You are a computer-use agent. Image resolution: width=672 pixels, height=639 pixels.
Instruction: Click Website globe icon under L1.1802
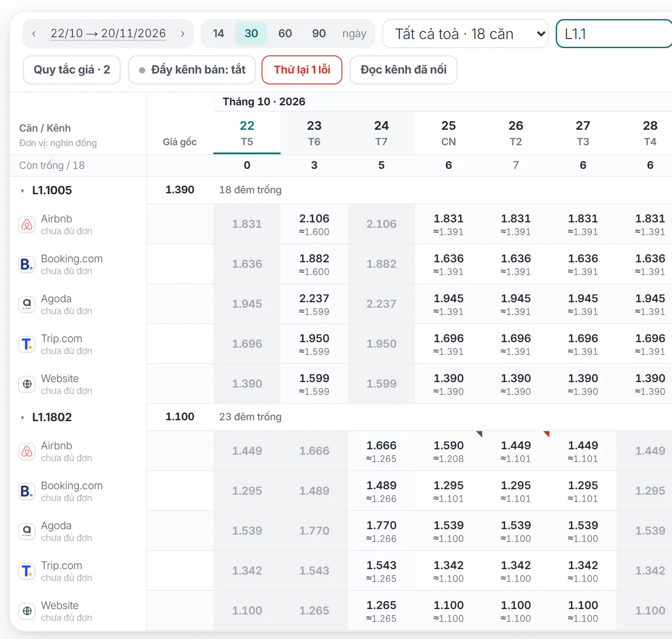[27, 611]
